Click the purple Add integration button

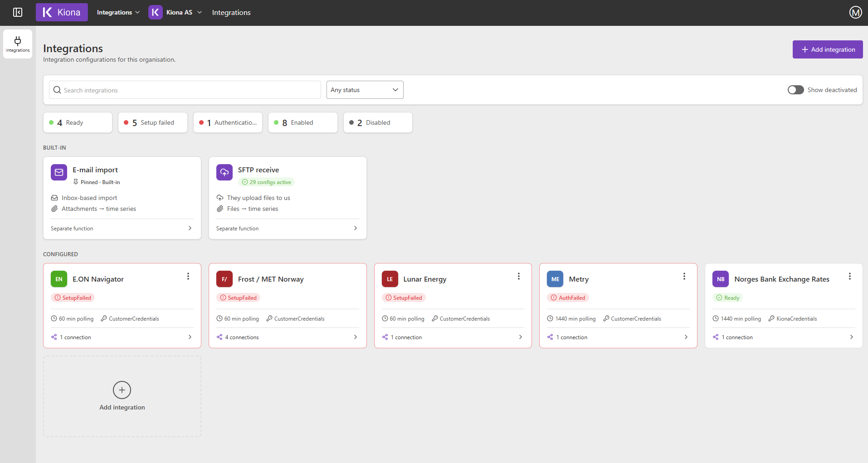pos(828,49)
